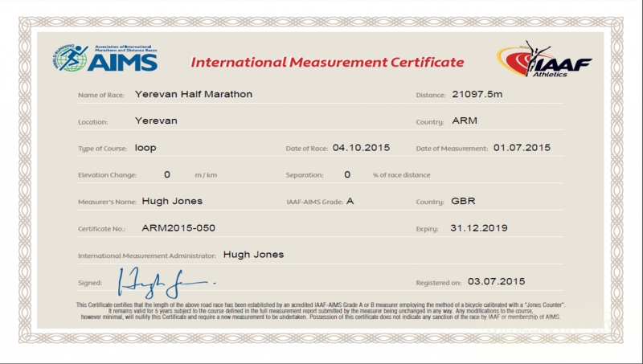Select the Date of Race 04.10.2015
Image resolution: width=643 pixels, height=364 pixels.
(362, 148)
